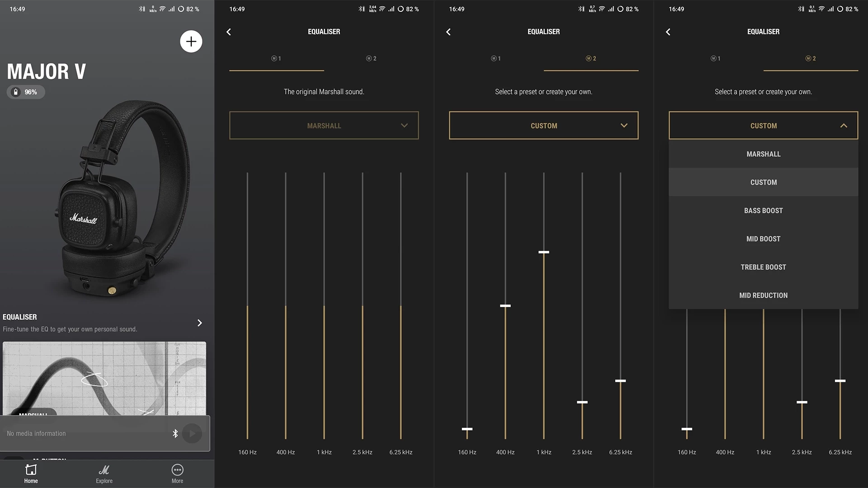
Task: Click the 160 Hz slider handle in second screen
Action: tap(467, 429)
